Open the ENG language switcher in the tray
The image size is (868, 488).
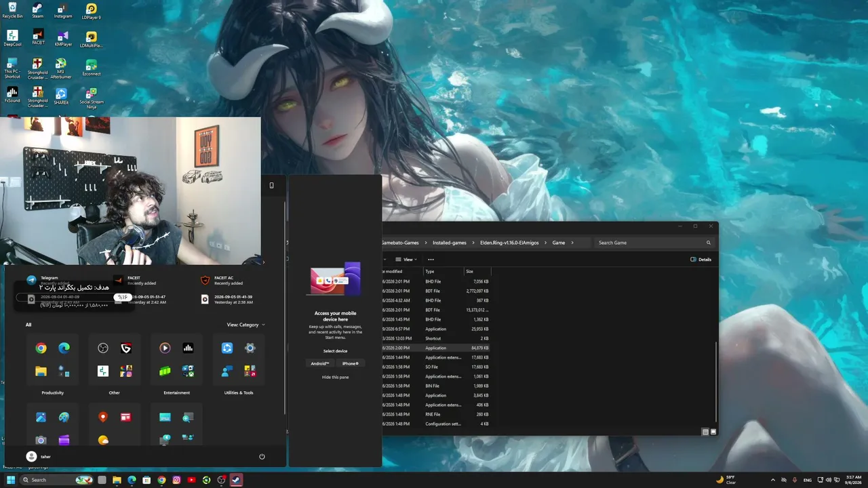808,480
